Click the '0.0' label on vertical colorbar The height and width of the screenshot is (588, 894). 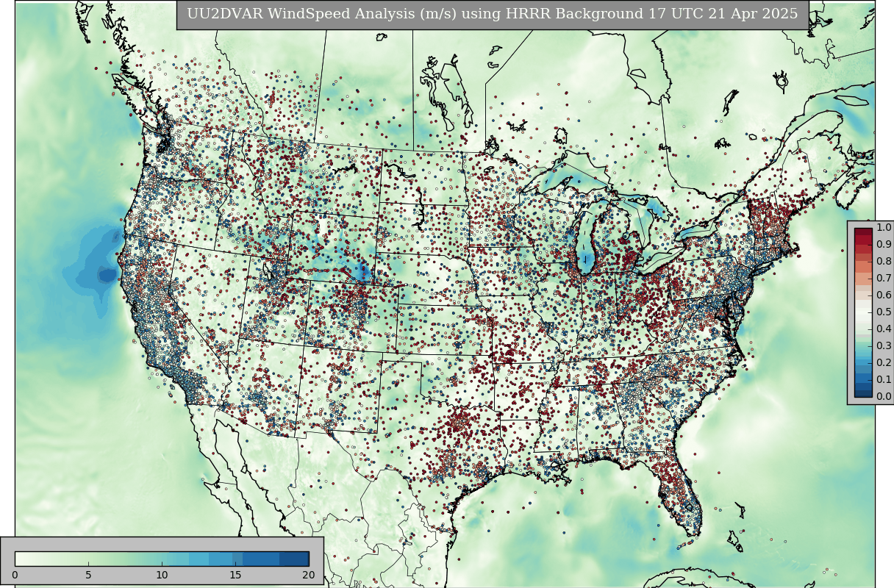tap(884, 396)
